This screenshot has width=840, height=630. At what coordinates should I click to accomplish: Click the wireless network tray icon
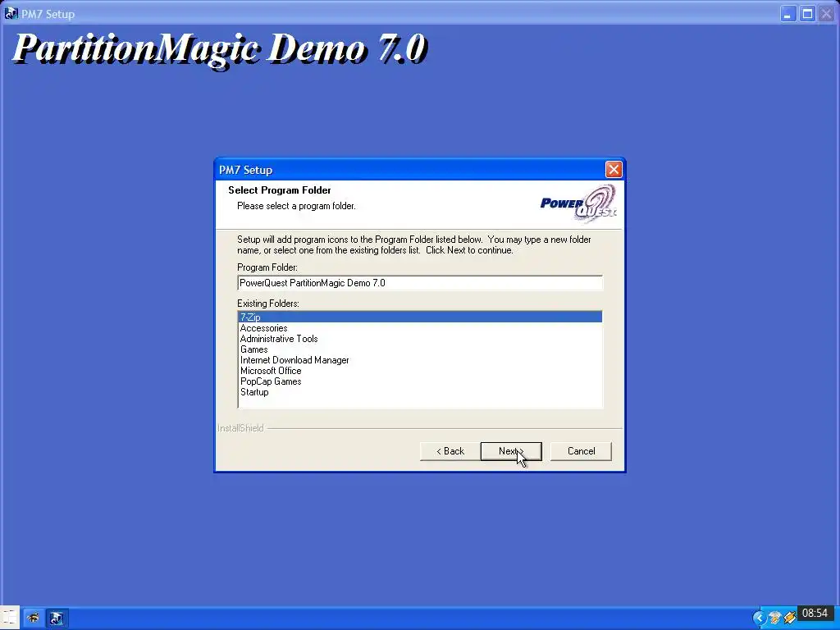774,619
